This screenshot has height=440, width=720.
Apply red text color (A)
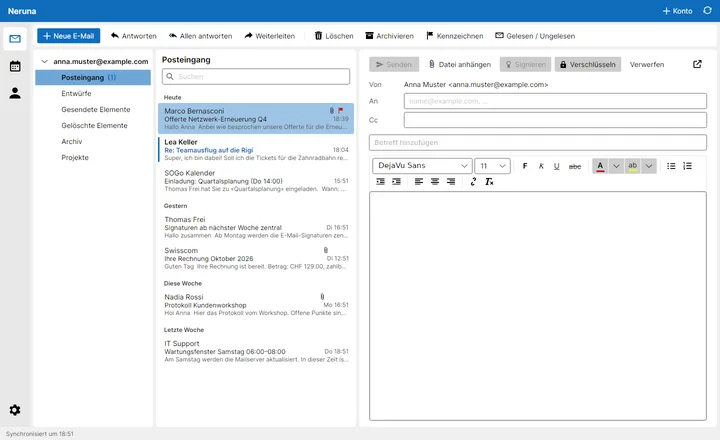pyautogui.click(x=600, y=166)
